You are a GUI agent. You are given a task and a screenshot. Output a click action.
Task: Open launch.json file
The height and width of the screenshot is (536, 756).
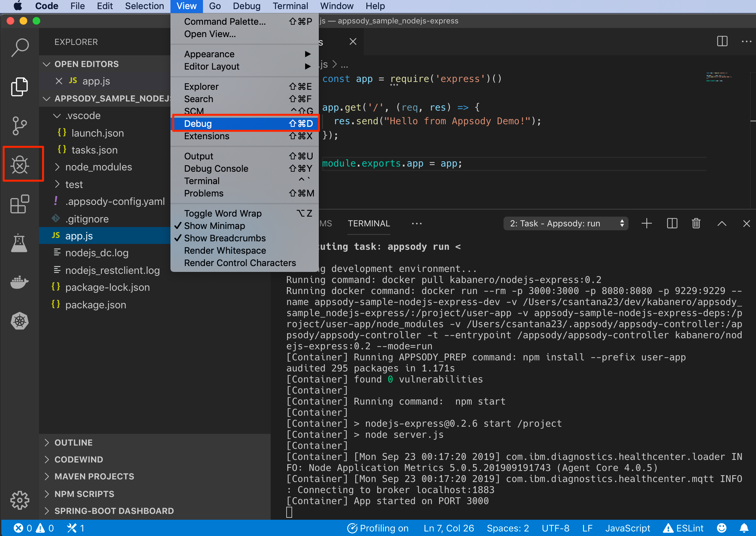97,133
